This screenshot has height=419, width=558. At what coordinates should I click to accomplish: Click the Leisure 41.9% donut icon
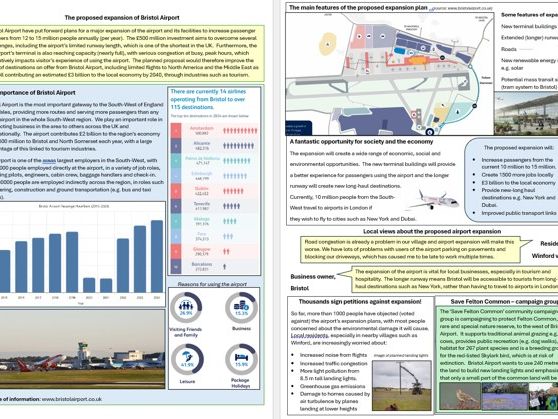[187, 359]
